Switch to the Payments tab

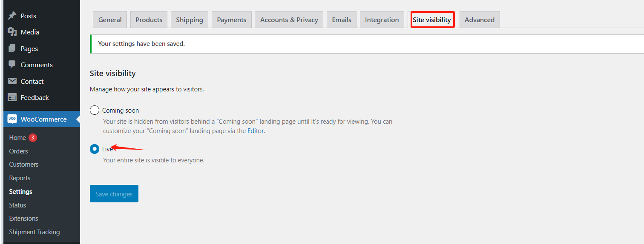231,20
